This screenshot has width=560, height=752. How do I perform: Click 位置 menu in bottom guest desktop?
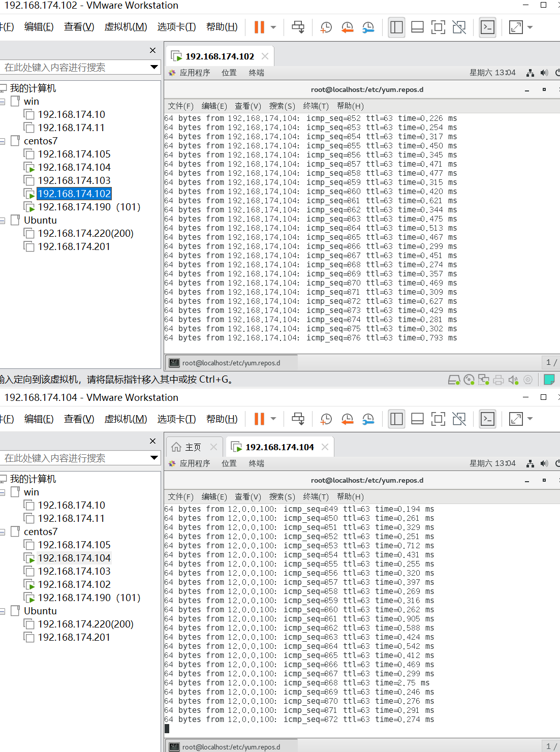[x=229, y=463]
